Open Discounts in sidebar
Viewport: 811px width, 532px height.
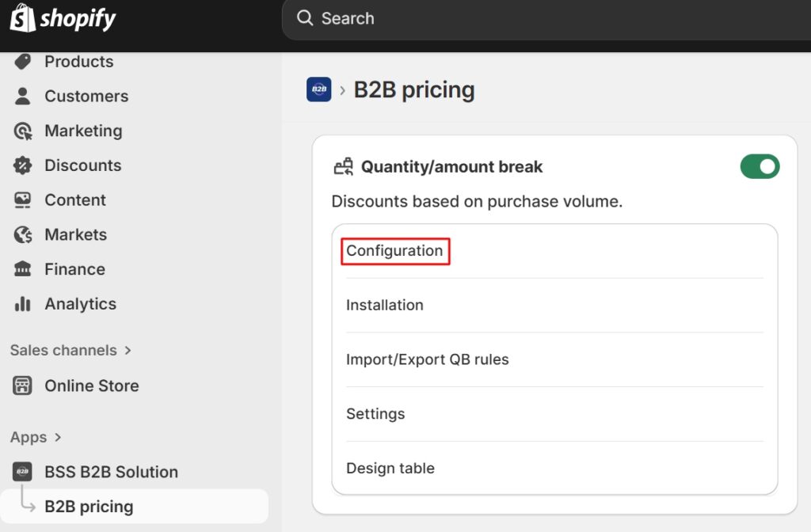pos(82,165)
